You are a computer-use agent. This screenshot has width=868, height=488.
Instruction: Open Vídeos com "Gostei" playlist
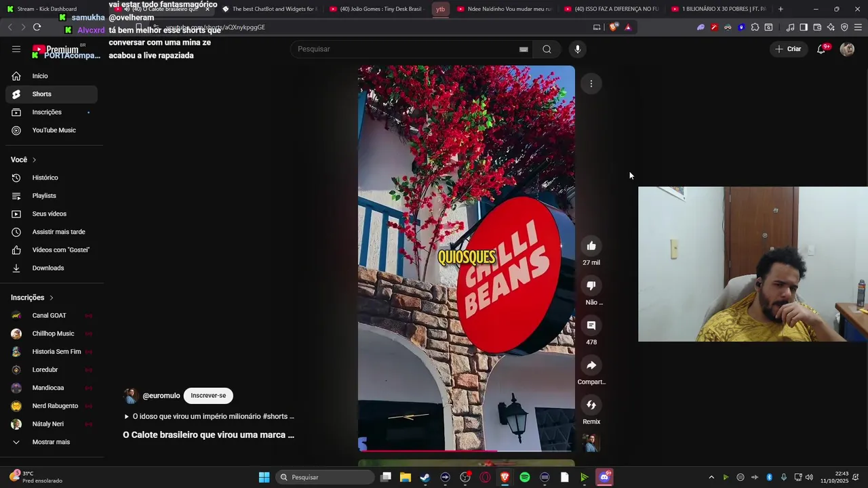click(x=52, y=250)
